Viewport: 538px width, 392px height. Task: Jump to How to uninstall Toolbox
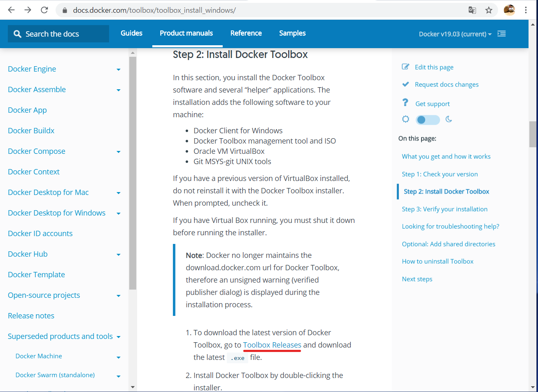pyautogui.click(x=438, y=261)
